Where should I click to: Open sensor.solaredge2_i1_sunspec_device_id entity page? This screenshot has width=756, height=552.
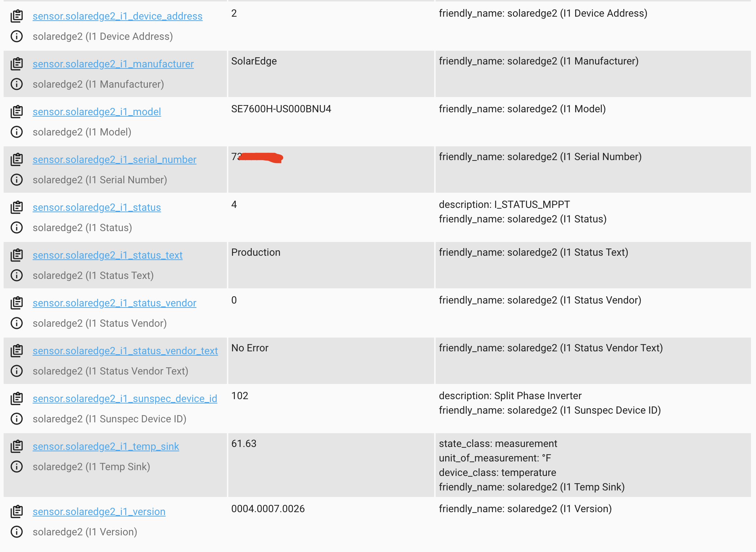click(125, 398)
